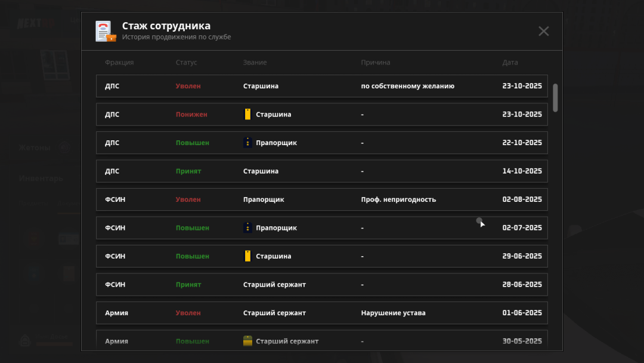Click the Статус column header

tap(186, 63)
